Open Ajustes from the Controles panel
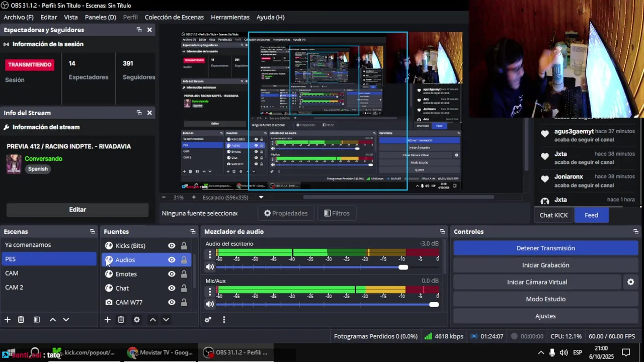 click(x=545, y=316)
